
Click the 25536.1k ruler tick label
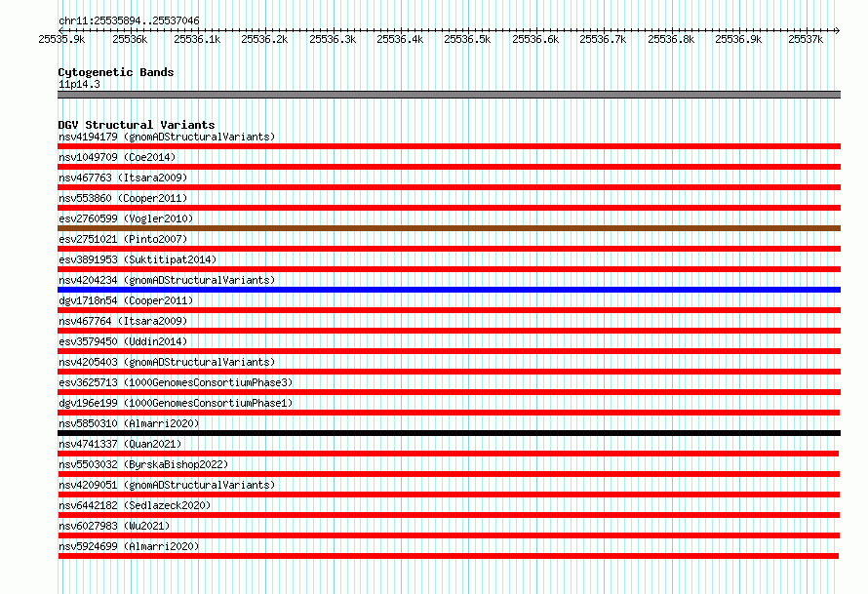(x=197, y=39)
